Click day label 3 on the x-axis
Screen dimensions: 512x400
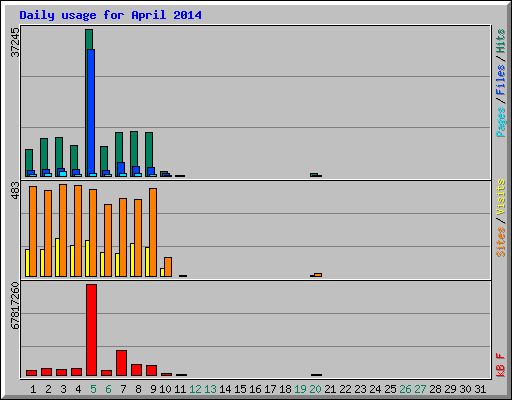(63, 389)
